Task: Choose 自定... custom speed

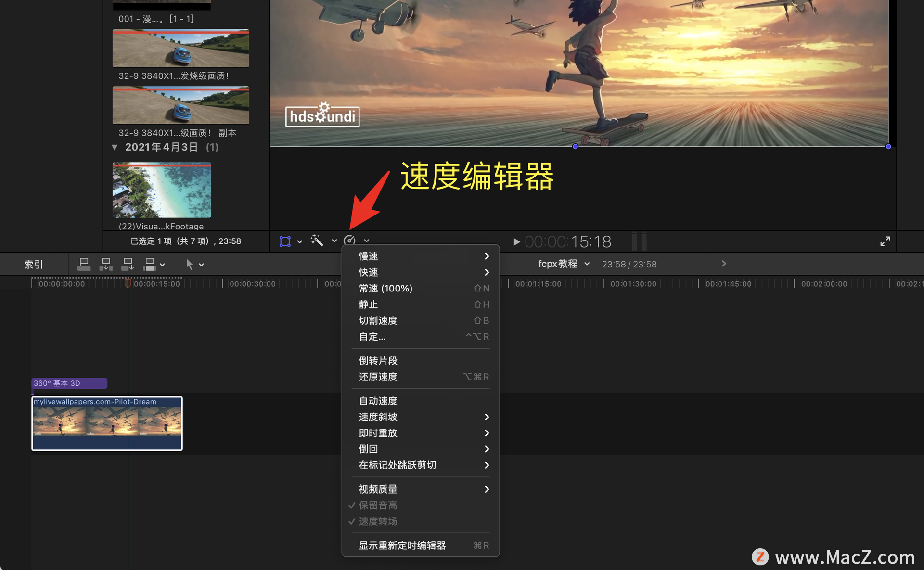Action: point(421,337)
